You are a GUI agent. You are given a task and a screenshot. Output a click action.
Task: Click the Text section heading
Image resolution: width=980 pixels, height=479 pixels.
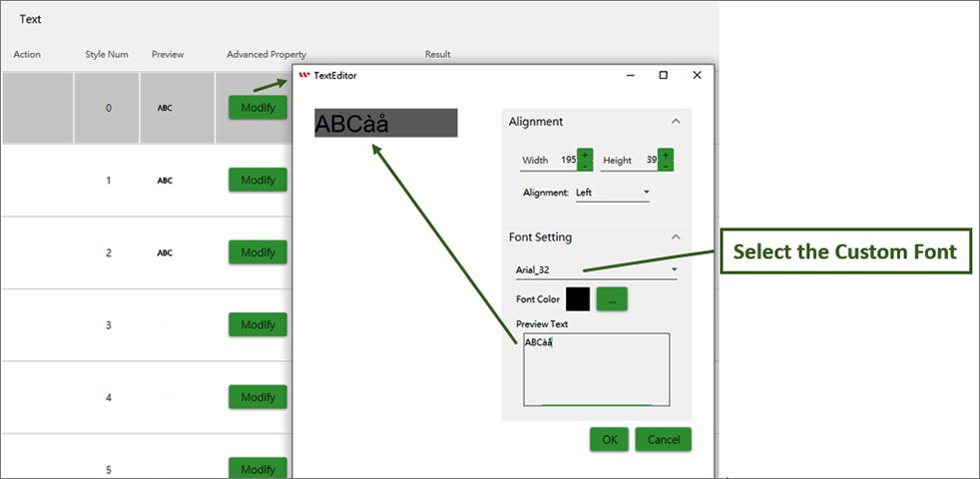click(30, 19)
